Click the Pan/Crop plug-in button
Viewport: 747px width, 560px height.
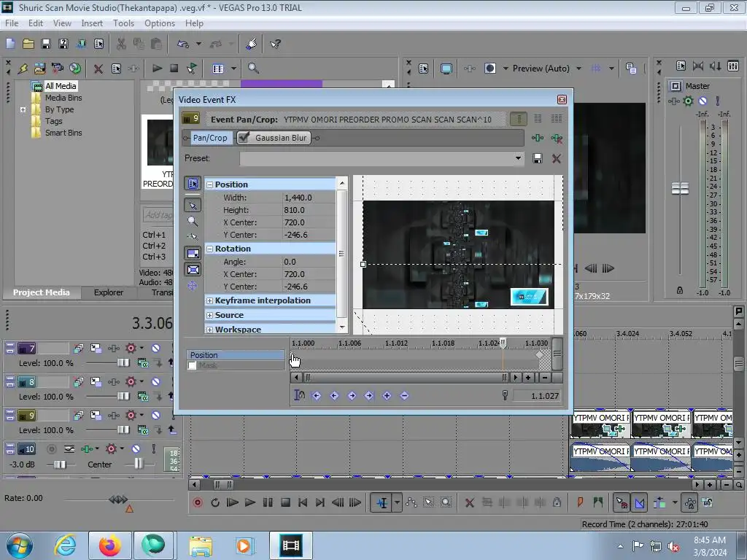coord(209,138)
